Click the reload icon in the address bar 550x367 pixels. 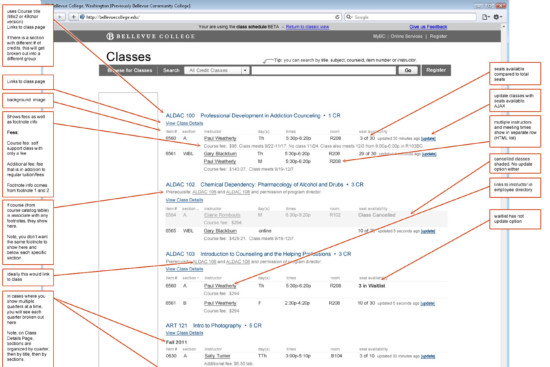pyautogui.click(x=337, y=17)
